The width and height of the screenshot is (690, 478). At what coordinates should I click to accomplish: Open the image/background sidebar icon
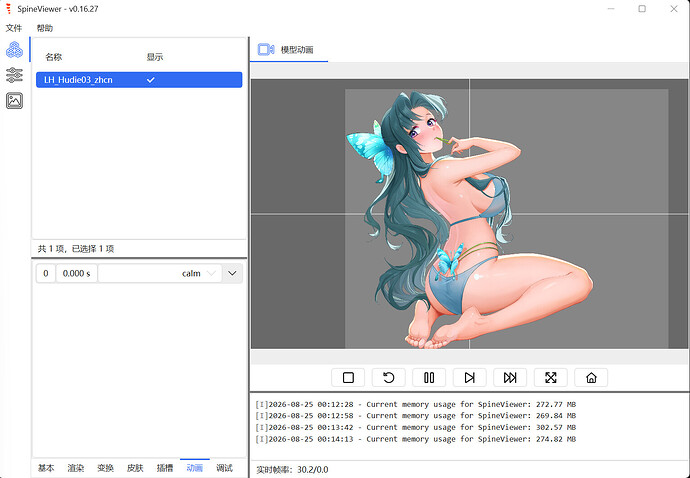click(15, 101)
